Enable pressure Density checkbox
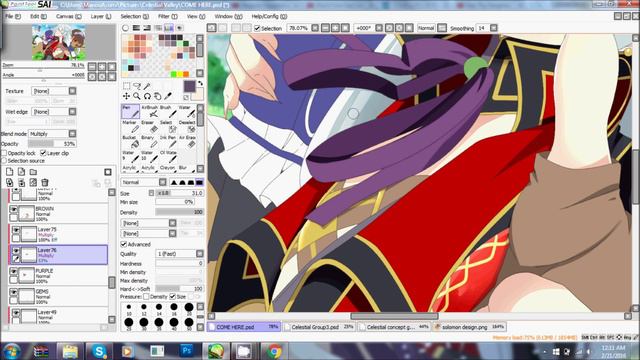Viewport: 640px width, 360px height. [146, 296]
